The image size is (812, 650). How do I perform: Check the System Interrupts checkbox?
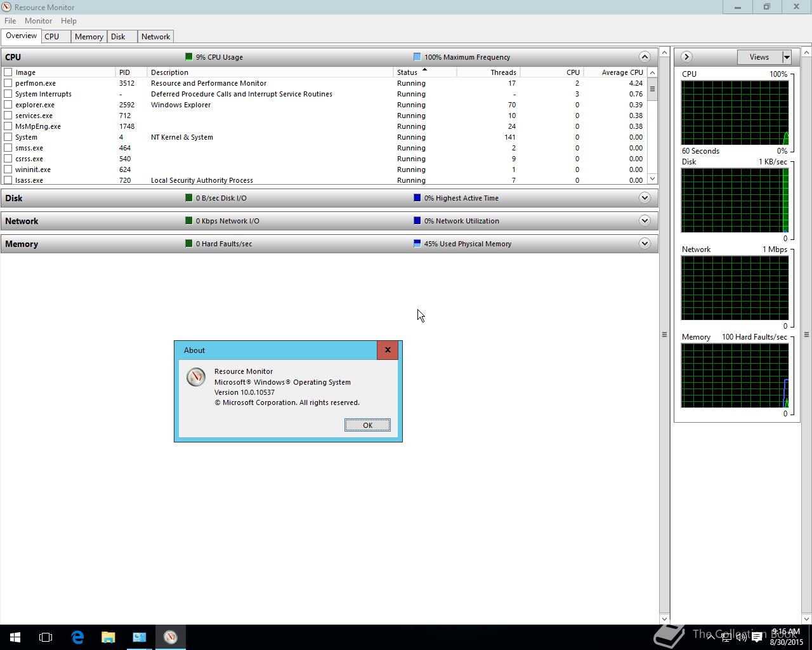pyautogui.click(x=8, y=94)
